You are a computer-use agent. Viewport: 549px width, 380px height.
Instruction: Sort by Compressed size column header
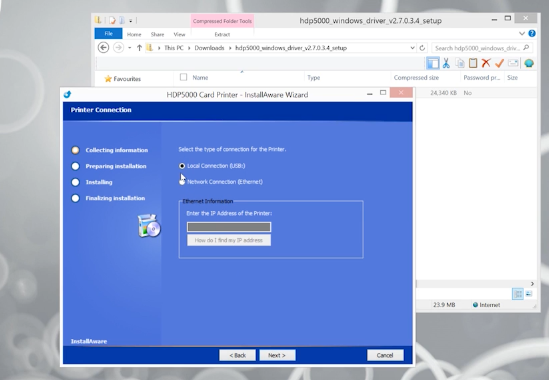pos(416,78)
